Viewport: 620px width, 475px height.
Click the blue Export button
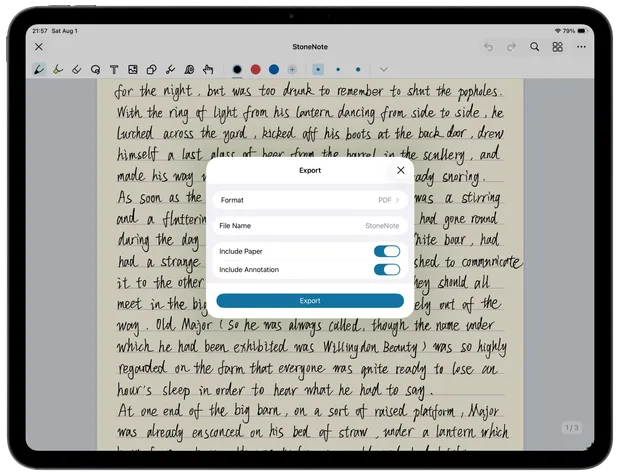[310, 301]
